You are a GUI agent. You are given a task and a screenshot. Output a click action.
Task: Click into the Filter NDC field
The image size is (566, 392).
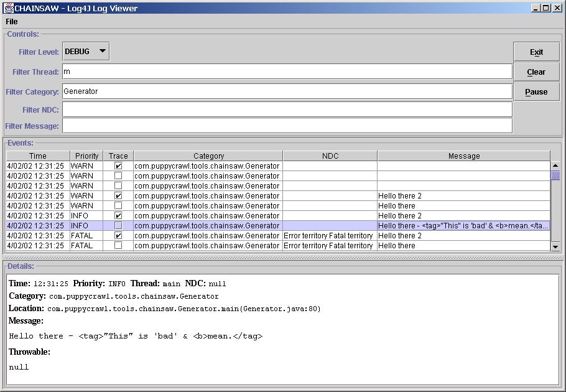point(287,110)
